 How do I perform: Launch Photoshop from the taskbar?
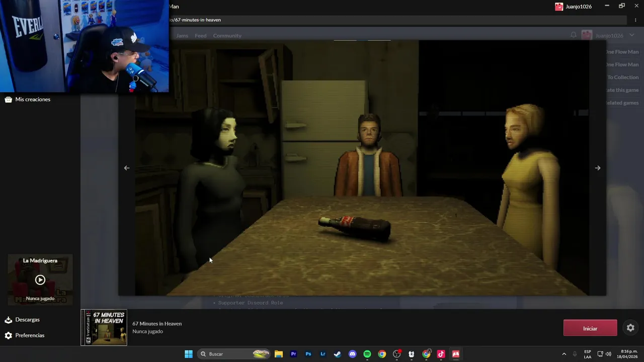[x=308, y=354]
